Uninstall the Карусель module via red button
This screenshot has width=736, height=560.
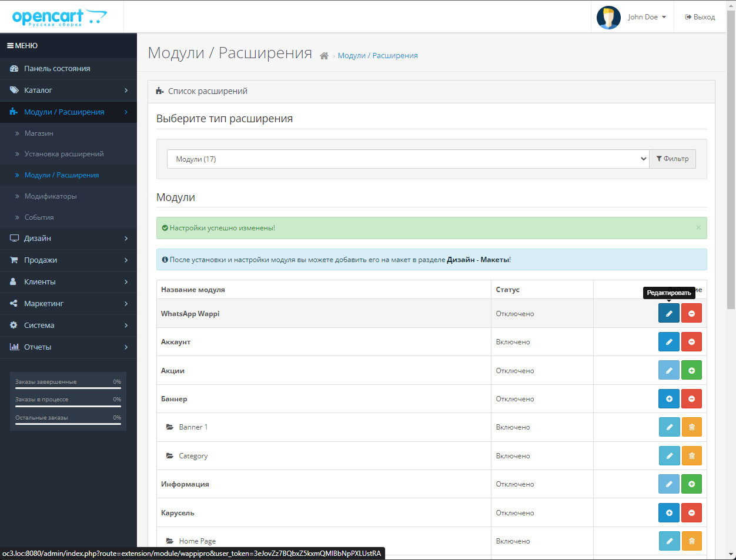pos(691,513)
